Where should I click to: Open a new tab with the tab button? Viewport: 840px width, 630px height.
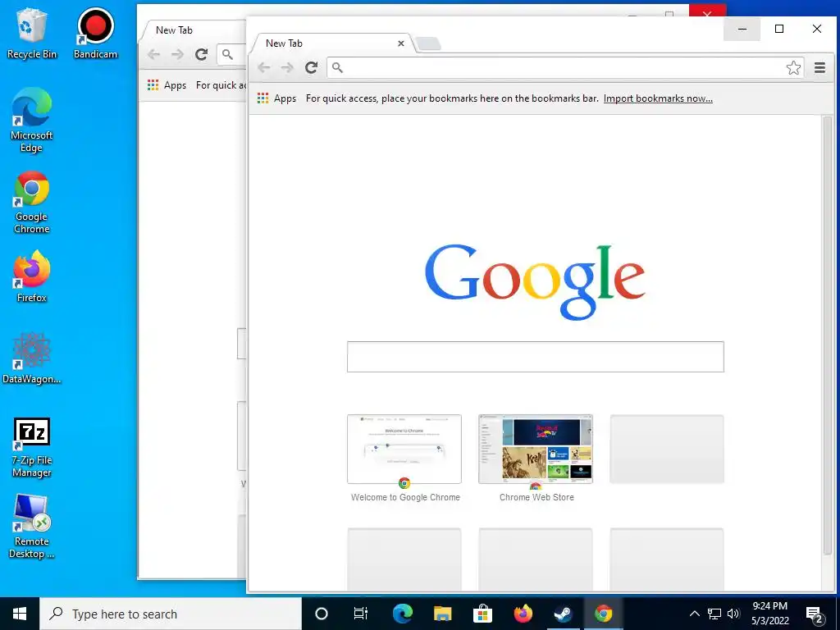[x=428, y=44]
